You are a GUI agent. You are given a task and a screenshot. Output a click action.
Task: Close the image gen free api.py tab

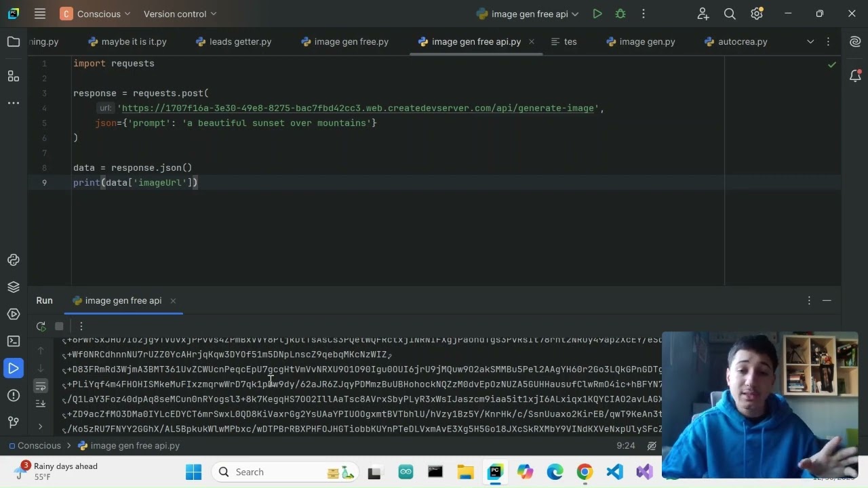click(x=532, y=42)
